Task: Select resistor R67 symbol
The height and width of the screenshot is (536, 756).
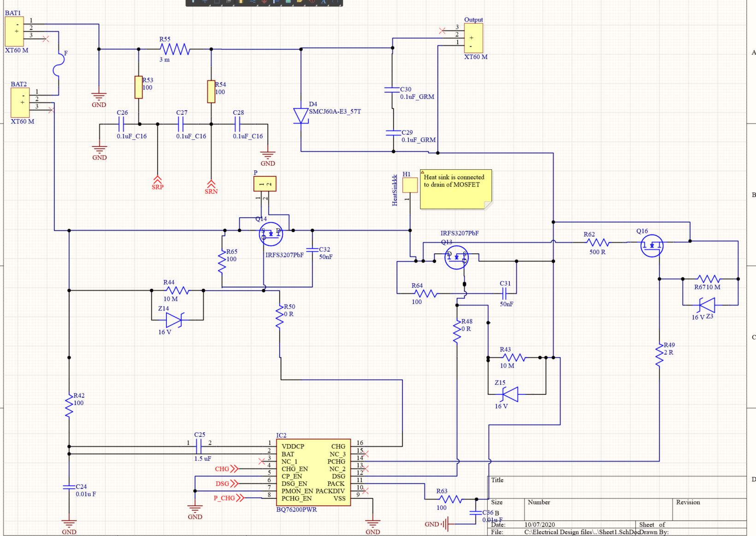Action: (709, 279)
